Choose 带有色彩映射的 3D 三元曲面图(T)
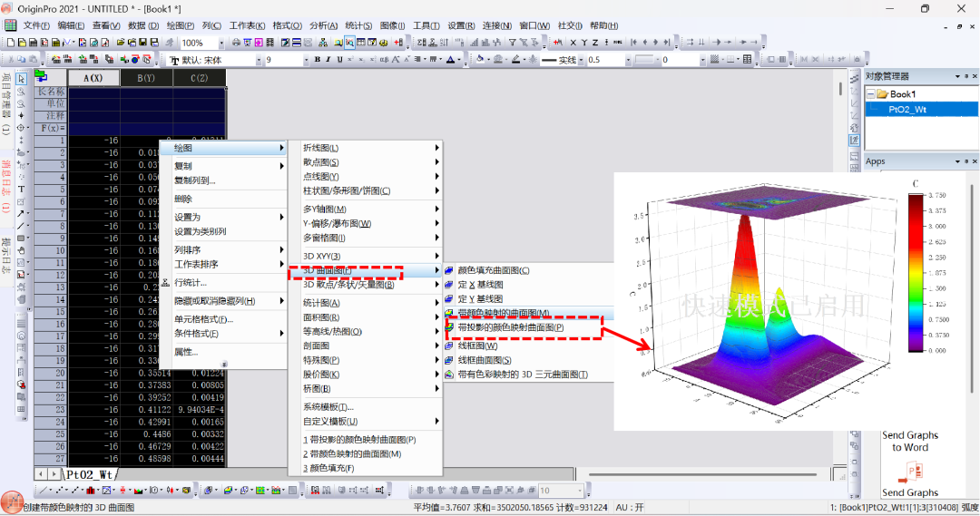This screenshot has height=516, width=980. pos(523,375)
